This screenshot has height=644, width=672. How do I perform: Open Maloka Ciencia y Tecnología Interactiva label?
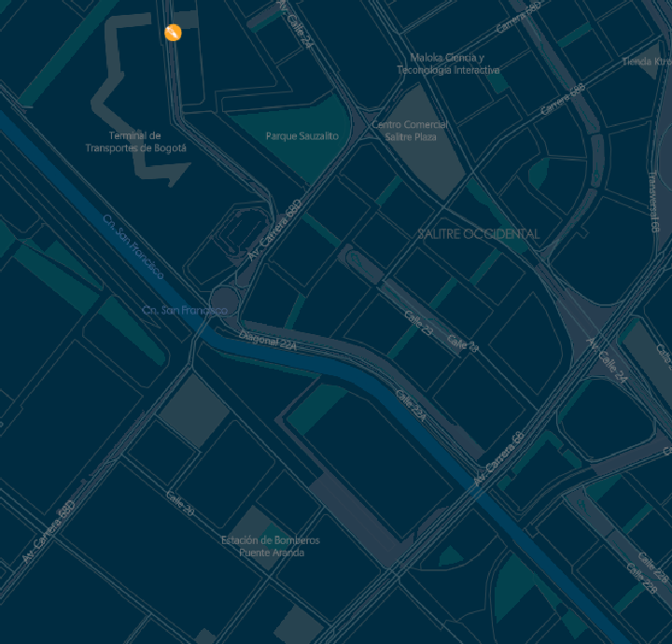pos(448,63)
